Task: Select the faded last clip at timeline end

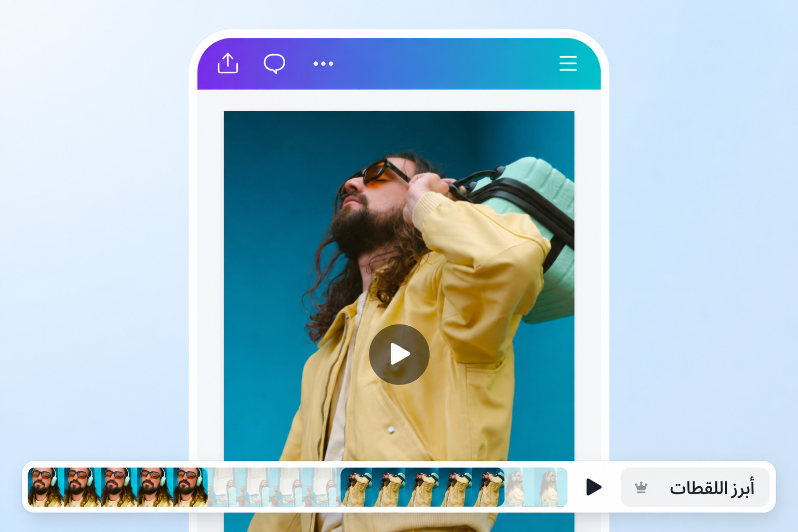Action: point(536,487)
